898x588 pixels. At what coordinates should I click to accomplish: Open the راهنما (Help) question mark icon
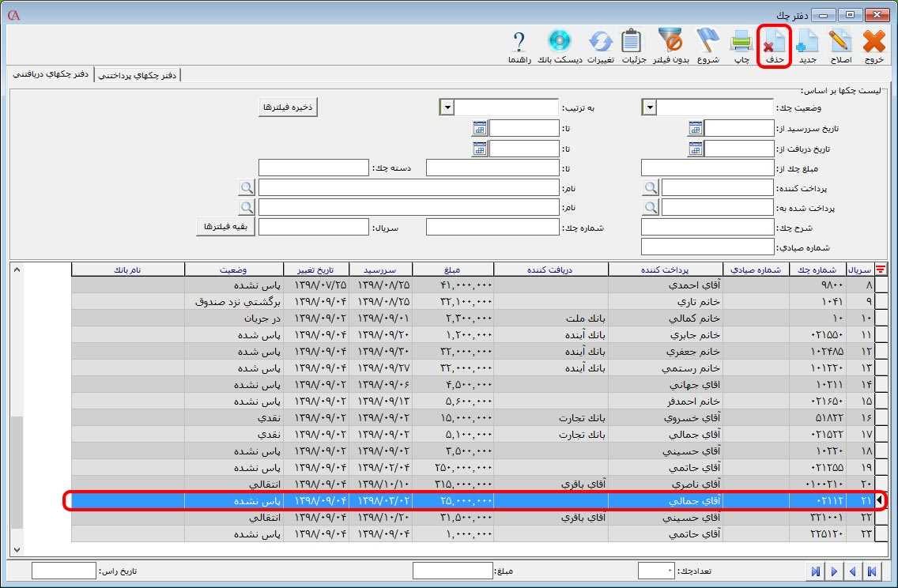coord(519,46)
